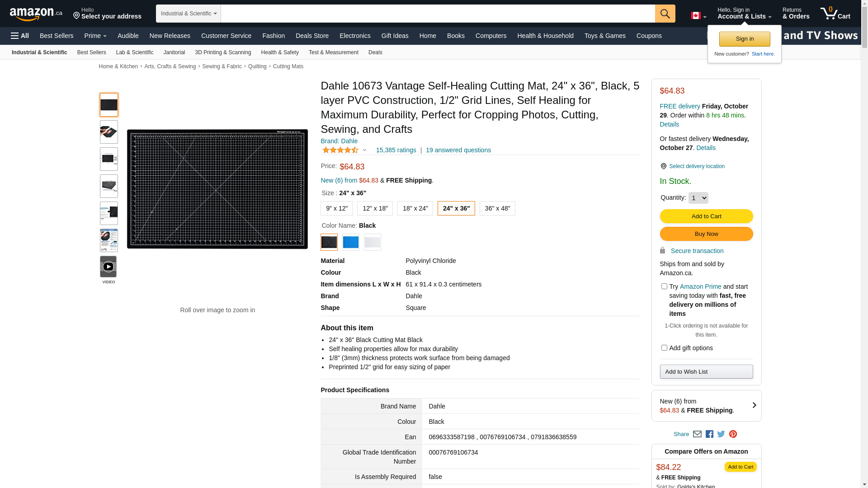Click the Amazon.ca logo
The image size is (868, 488).
[x=36, y=14]
